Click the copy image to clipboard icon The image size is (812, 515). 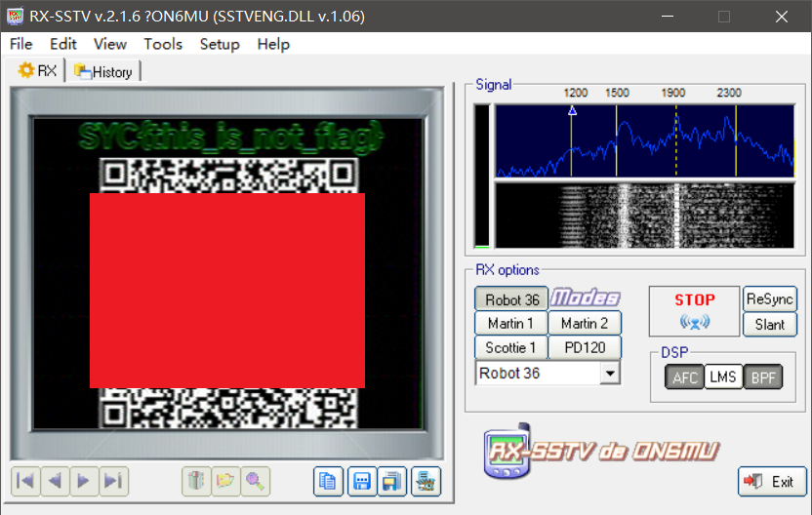click(328, 482)
